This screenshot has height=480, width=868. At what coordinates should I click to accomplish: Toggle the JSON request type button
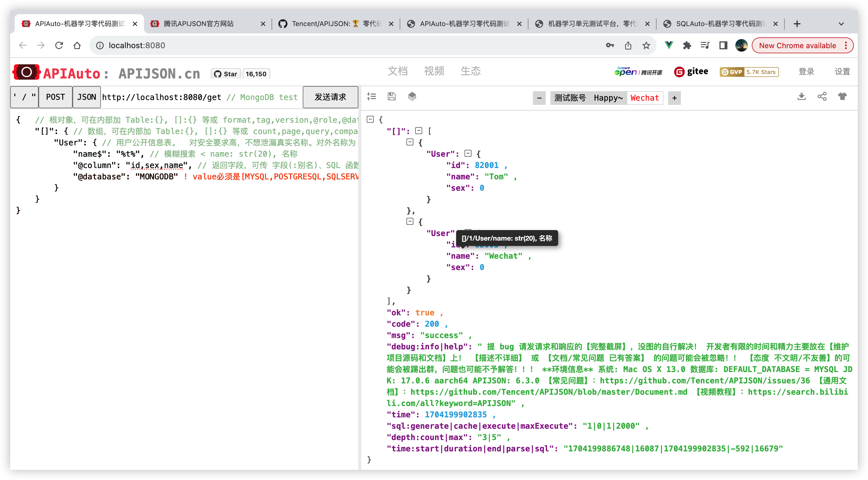[x=86, y=97]
